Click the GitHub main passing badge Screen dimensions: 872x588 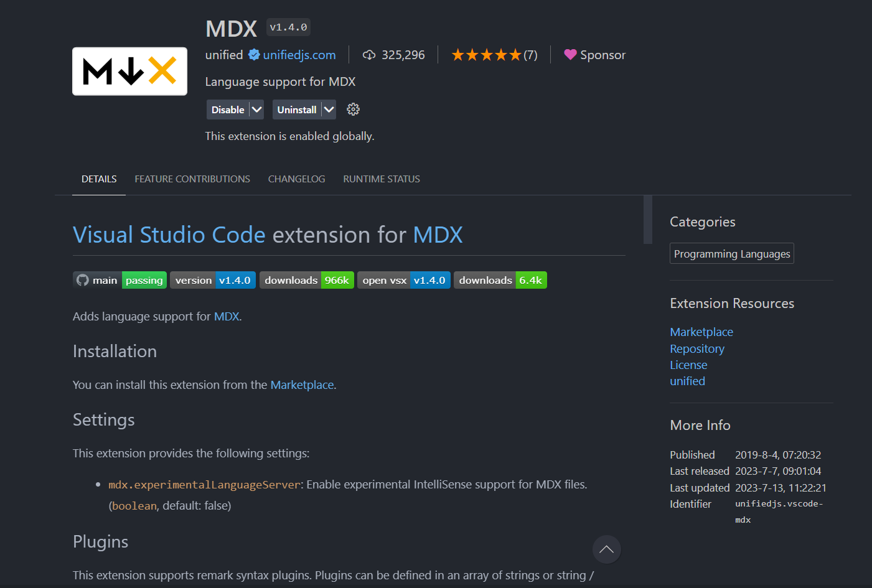(x=120, y=280)
